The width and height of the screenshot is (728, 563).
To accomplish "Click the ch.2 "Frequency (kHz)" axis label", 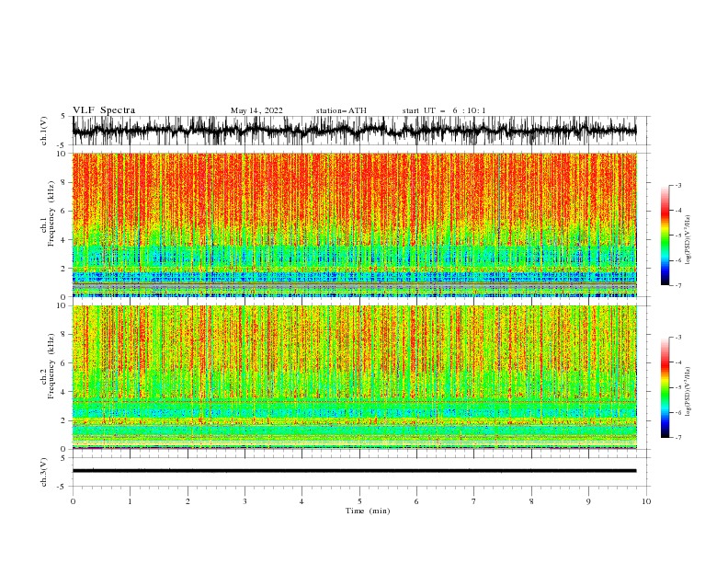I will tap(51, 365).
